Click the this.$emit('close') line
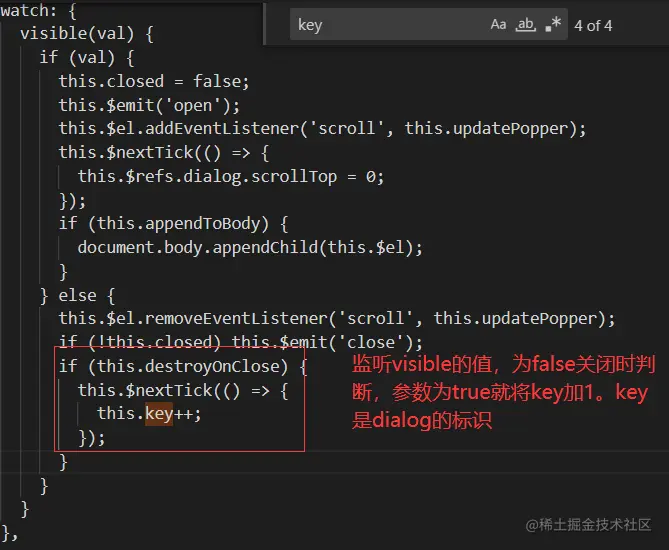The height and width of the screenshot is (550, 669). [x=241, y=342]
